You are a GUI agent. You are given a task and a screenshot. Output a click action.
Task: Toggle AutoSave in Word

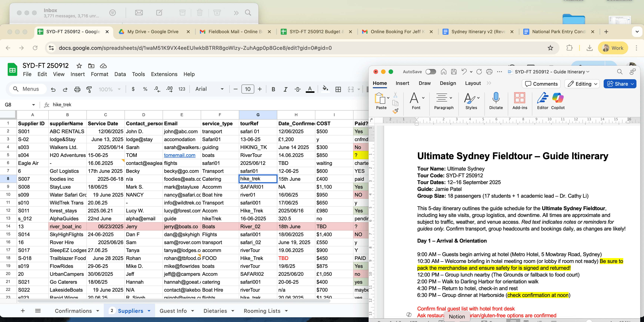coord(431,72)
